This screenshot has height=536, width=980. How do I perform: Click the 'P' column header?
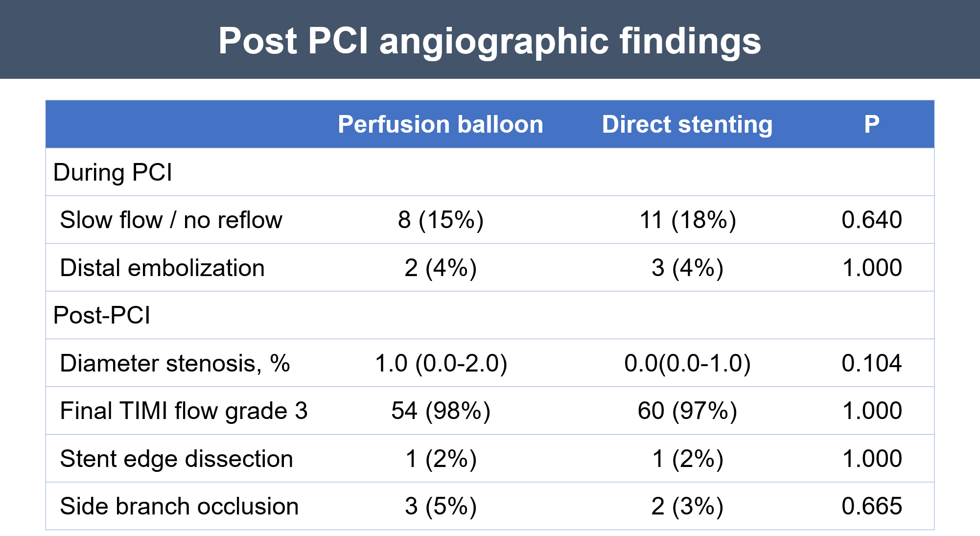point(871,124)
